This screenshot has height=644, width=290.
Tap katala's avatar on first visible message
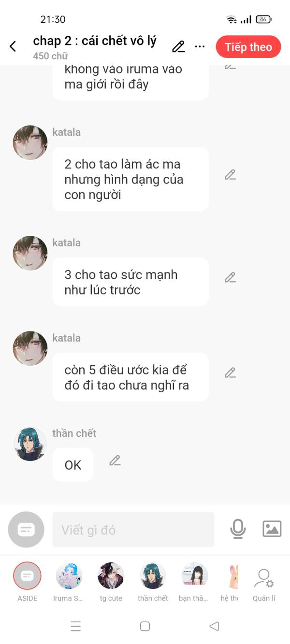(30, 143)
